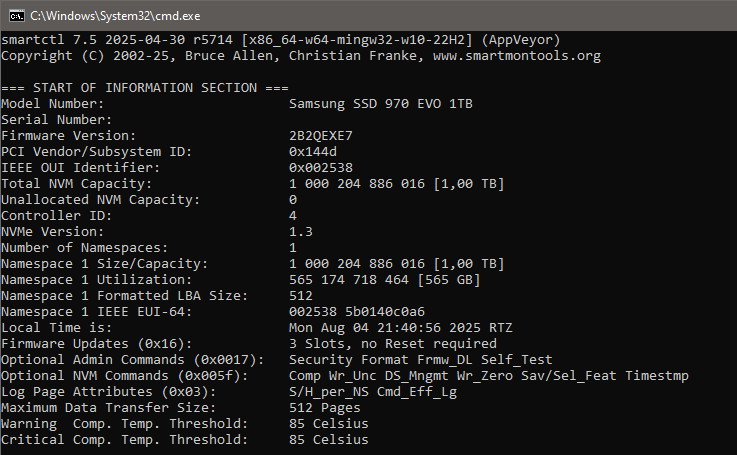Click the PCI vendor ID value 0x144d
Image resolution: width=737 pixels, height=455 pixels.
[x=313, y=152]
